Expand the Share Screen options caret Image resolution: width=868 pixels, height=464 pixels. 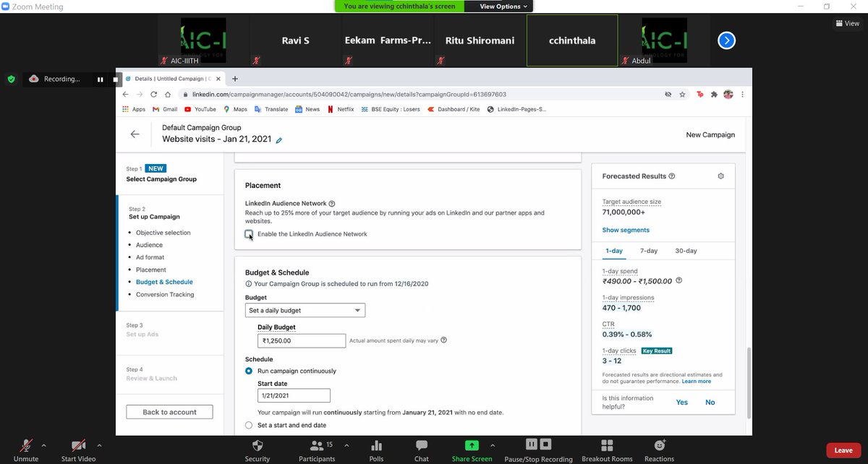pos(493,445)
